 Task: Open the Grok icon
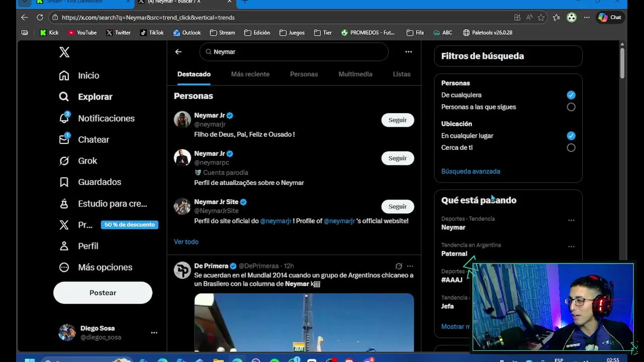point(64,161)
